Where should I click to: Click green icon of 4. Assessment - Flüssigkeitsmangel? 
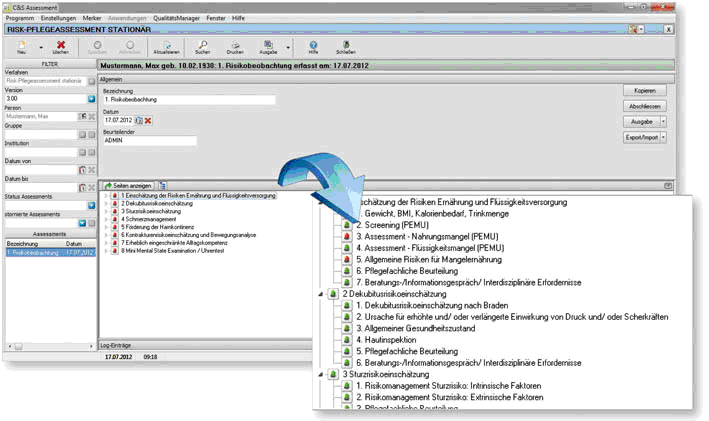347,248
